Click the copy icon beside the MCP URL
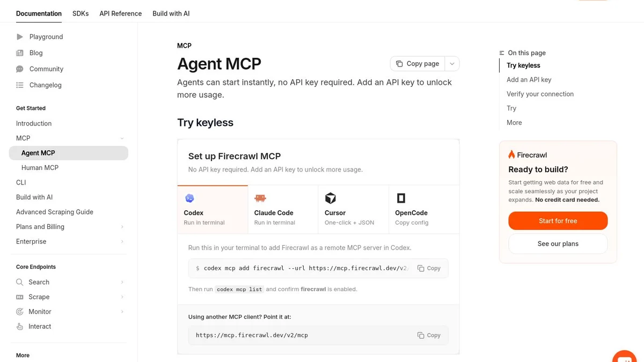Viewport: 644px width, 362px height. (x=421, y=335)
